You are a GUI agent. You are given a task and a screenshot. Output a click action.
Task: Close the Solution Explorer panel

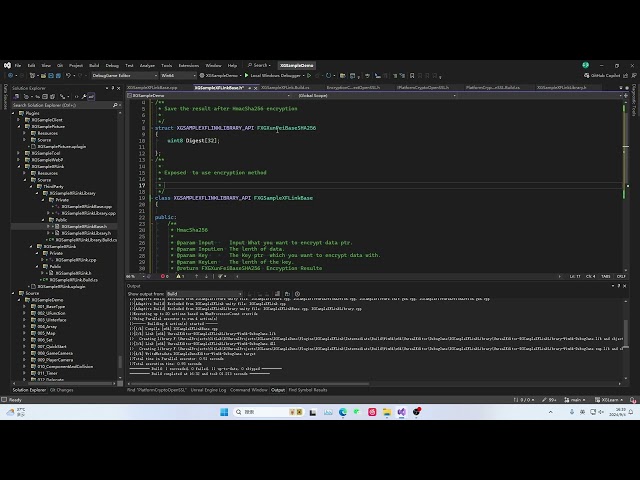pos(119,88)
